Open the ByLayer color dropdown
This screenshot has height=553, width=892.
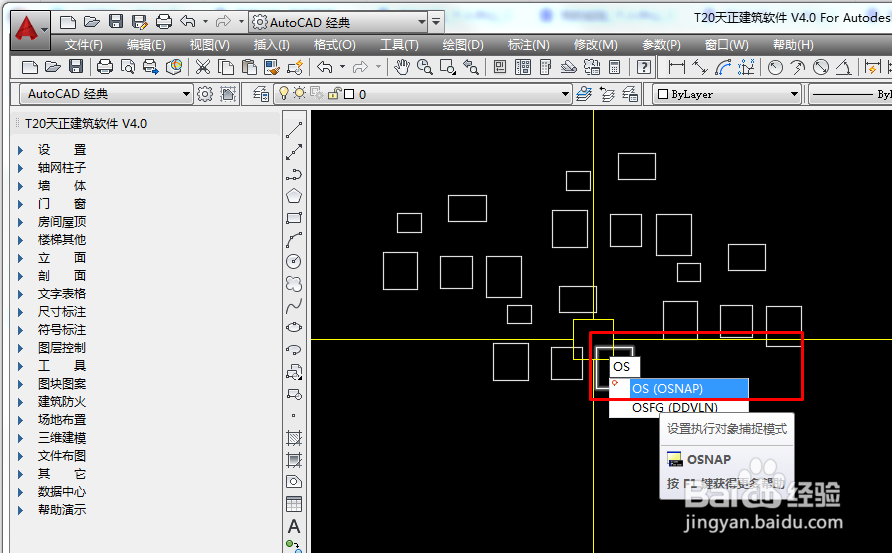(795, 94)
